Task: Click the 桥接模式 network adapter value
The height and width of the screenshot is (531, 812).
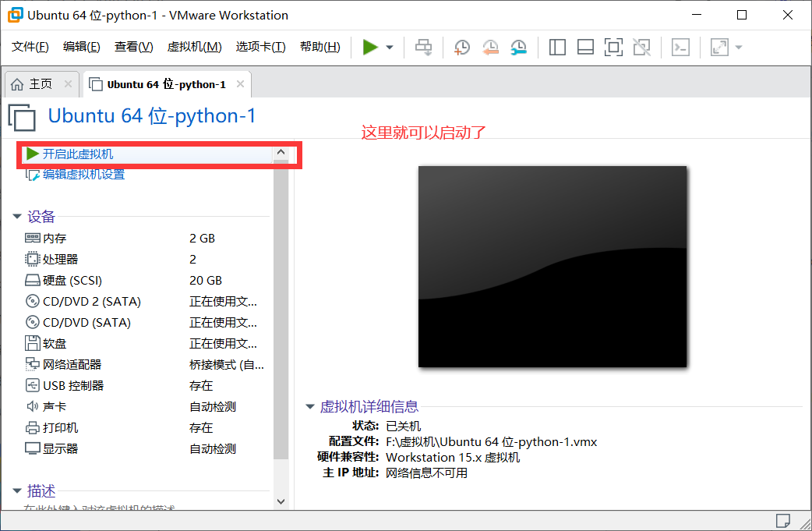Action: pos(226,365)
